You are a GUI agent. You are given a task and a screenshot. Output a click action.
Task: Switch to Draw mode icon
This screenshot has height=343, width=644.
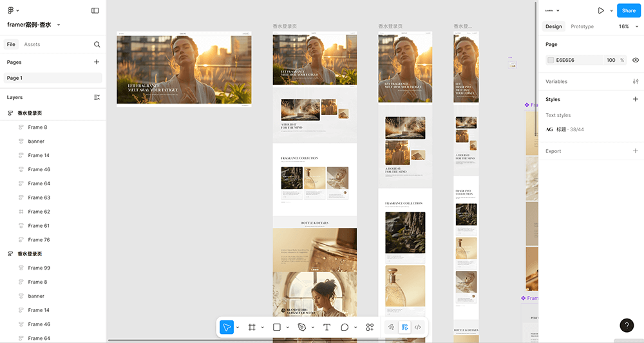coord(391,327)
